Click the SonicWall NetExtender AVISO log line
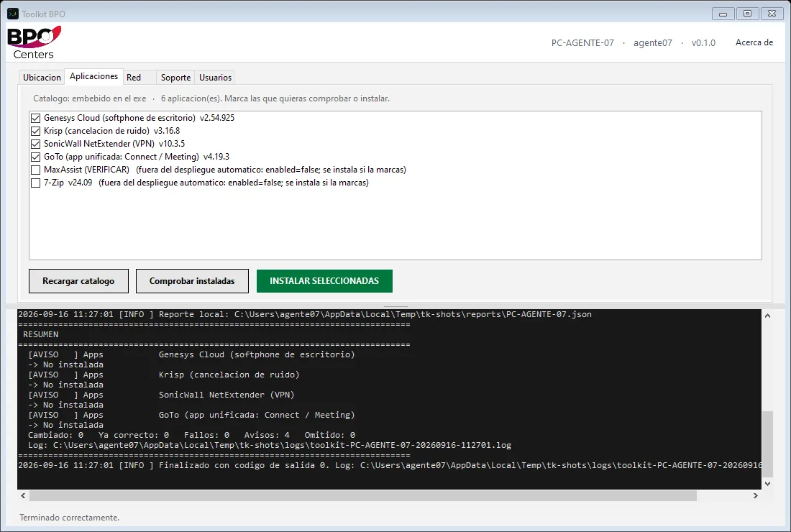 (161, 395)
